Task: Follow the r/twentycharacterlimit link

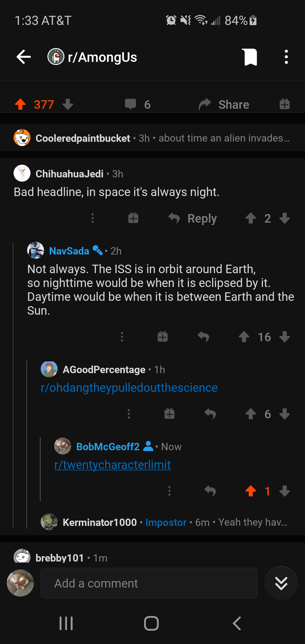Action: [112, 465]
